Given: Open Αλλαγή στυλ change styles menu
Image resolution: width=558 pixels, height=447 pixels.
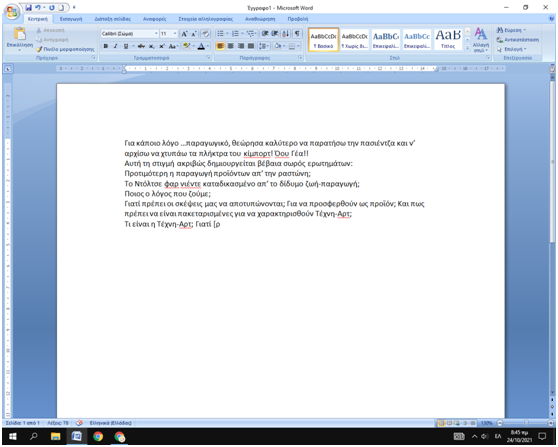Looking at the screenshot, I should click(x=480, y=40).
